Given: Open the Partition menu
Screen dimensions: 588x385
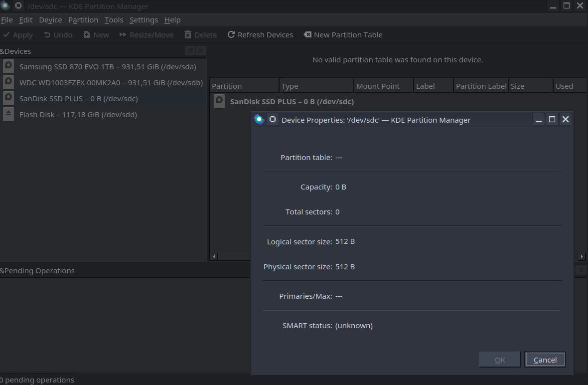Looking at the screenshot, I should [83, 20].
